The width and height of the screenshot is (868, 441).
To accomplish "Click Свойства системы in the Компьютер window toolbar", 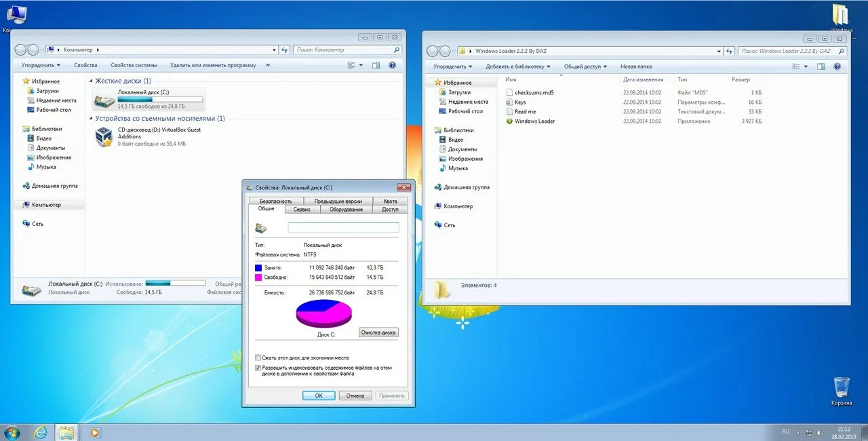I will [134, 65].
